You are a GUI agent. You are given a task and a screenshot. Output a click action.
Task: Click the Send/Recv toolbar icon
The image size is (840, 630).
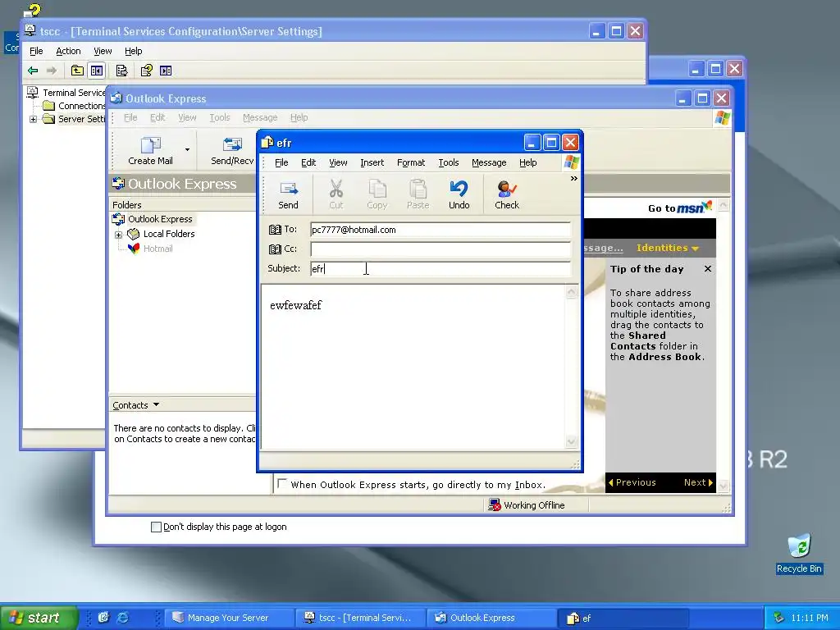(x=232, y=151)
